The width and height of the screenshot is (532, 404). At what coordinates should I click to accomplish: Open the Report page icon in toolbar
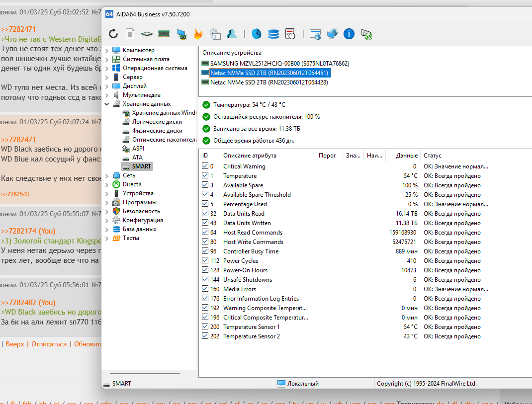tap(130, 34)
